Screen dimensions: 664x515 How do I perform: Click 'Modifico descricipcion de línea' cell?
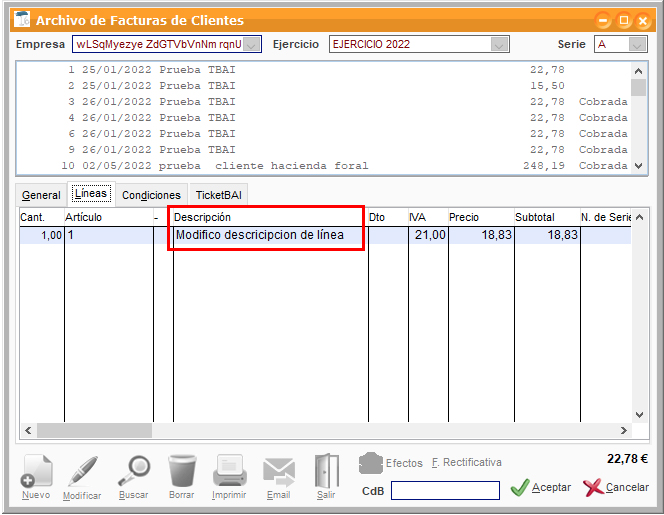coord(271,235)
